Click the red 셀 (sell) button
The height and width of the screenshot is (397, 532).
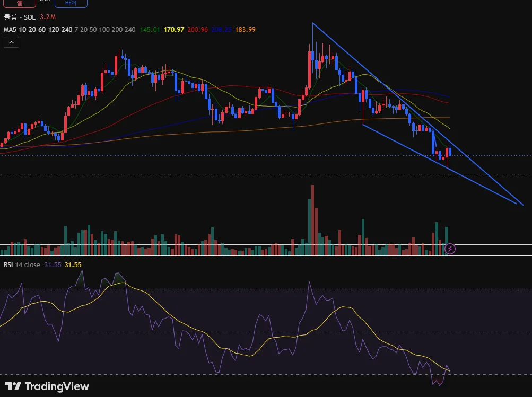(x=20, y=3)
